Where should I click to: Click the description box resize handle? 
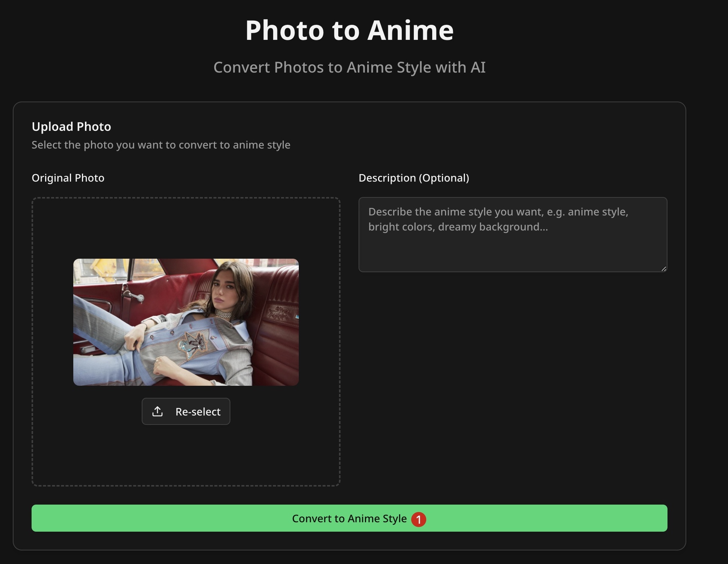pyautogui.click(x=664, y=268)
